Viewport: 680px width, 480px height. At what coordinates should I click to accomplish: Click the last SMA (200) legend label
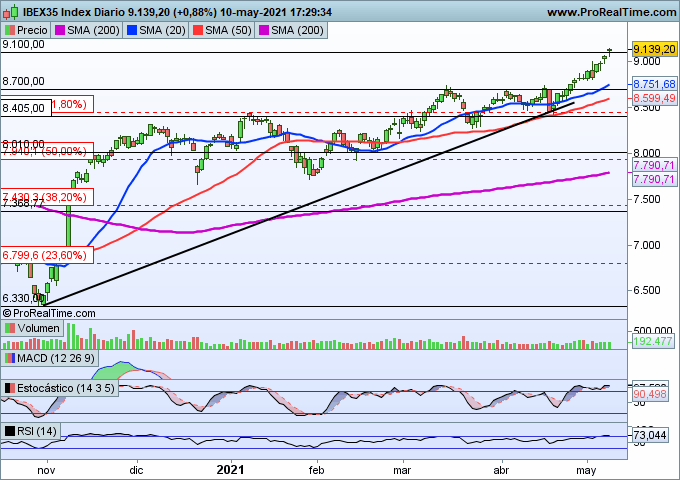pyautogui.click(x=297, y=30)
